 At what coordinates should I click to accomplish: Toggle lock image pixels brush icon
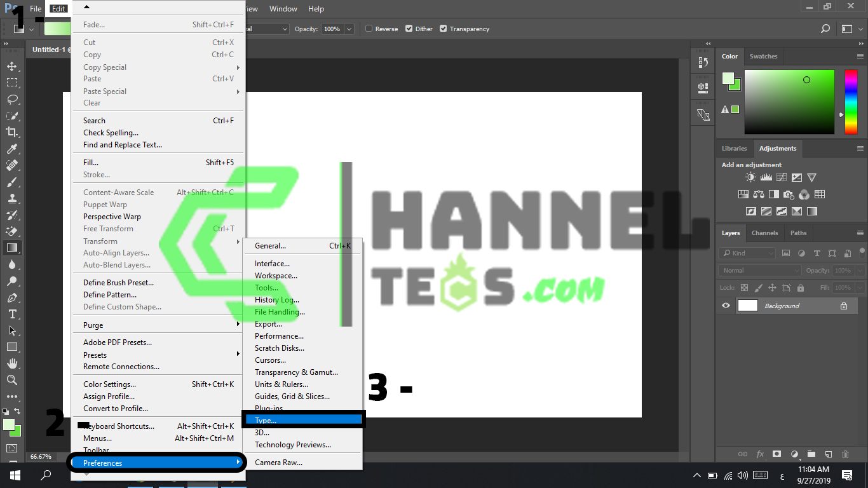click(x=758, y=288)
